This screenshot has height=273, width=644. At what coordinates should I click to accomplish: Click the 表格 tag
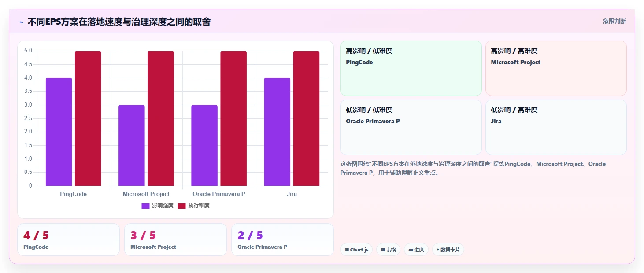[x=388, y=250]
